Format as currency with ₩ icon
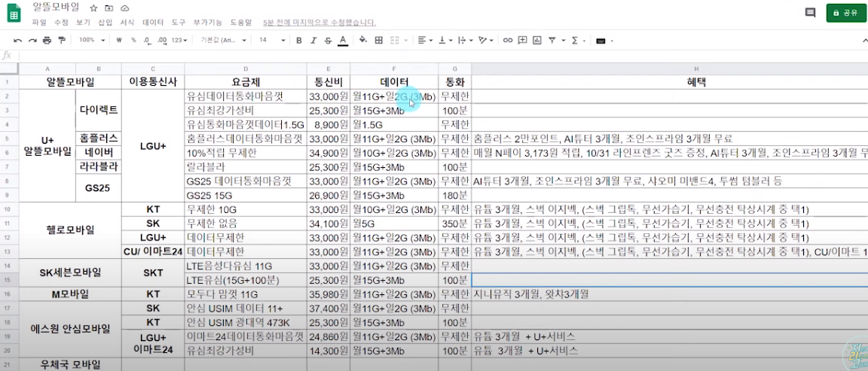 point(119,41)
